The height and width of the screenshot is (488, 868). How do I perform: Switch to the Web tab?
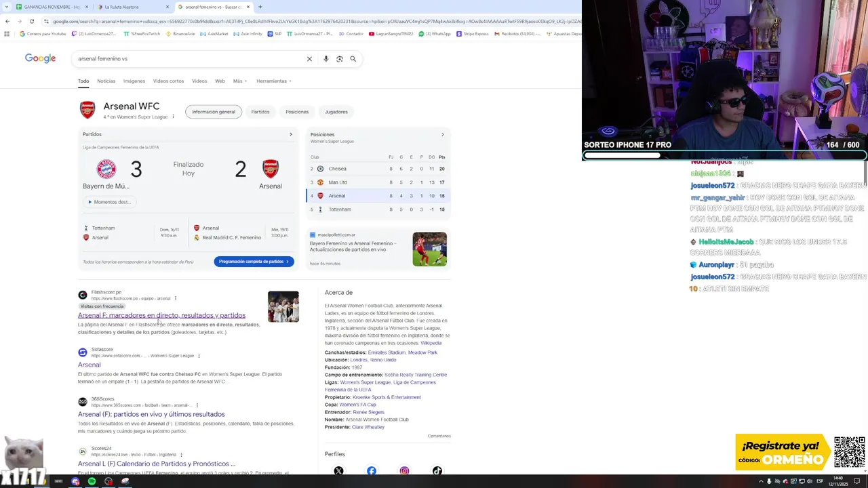(220, 81)
